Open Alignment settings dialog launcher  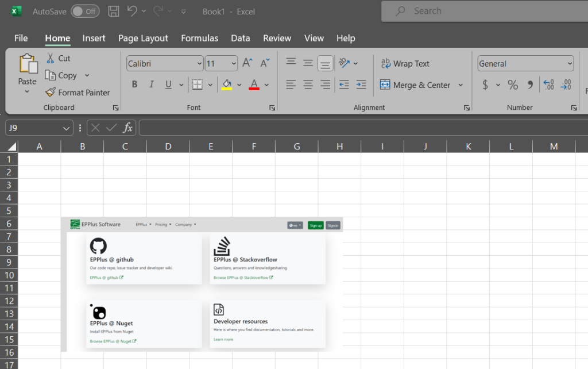click(x=466, y=107)
